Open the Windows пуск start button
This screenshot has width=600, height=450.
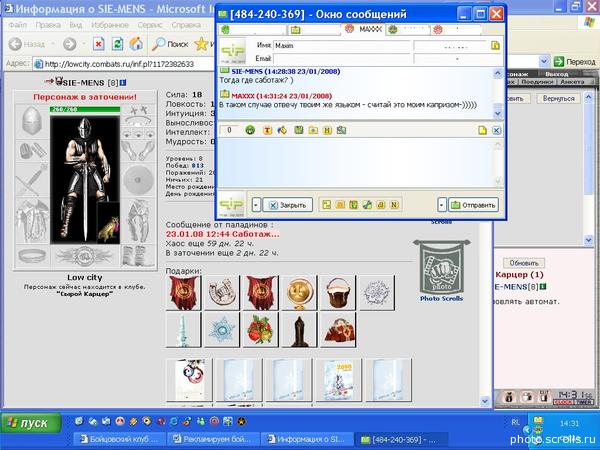pos(31,423)
